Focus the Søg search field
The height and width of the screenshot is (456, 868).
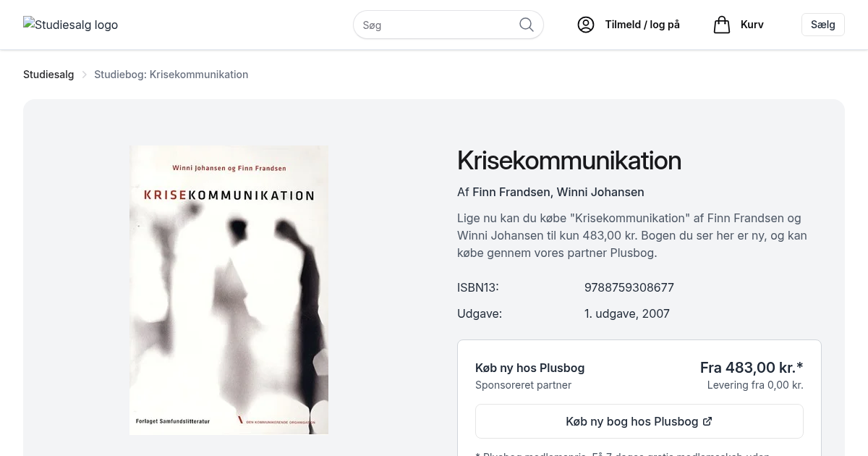(435, 25)
